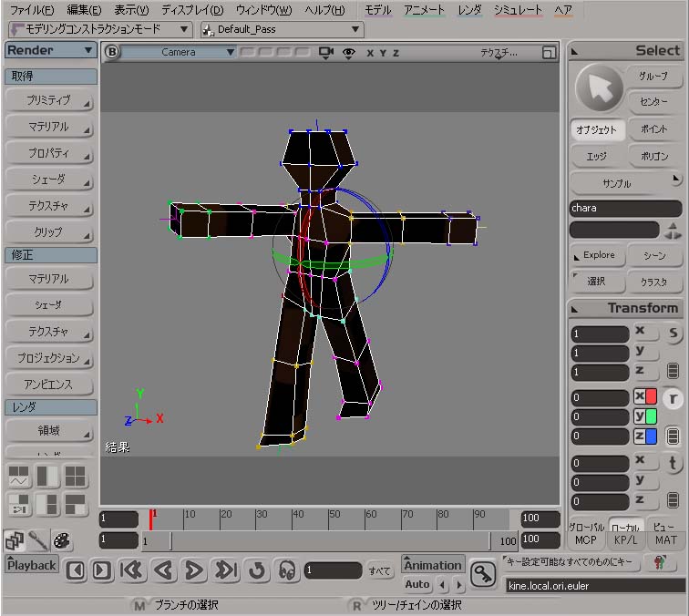This screenshot has width=689, height=616.
Task: Activate the Translate (t) transform tool
Action: click(673, 463)
